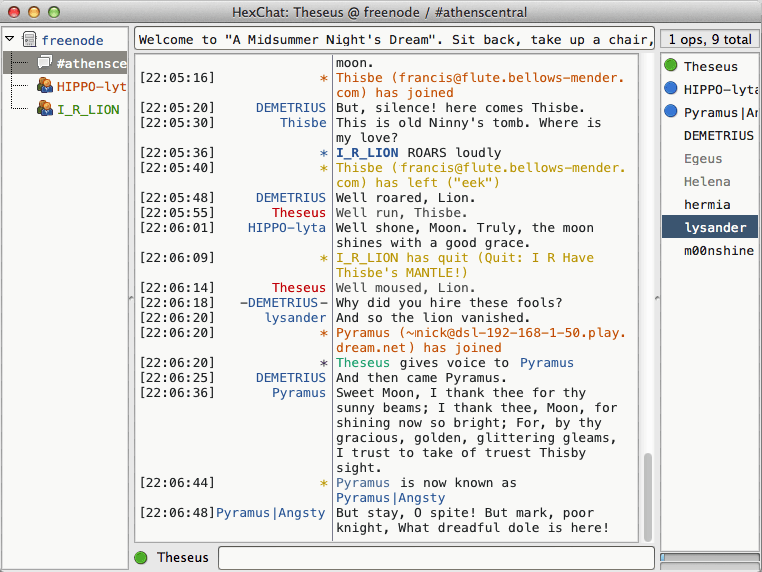The height and width of the screenshot is (572, 762).
Task: Open HIPPO-lyta private dialog
Action: 91,87
